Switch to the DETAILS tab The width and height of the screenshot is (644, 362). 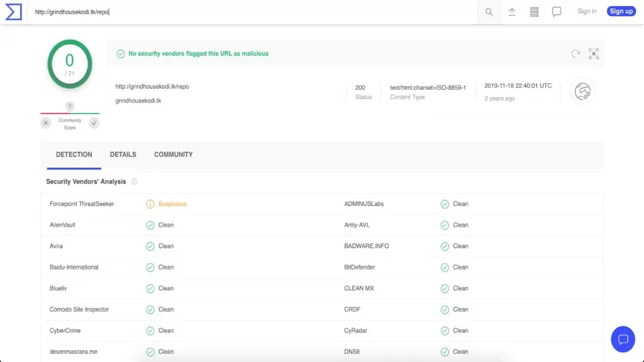pyautogui.click(x=123, y=155)
